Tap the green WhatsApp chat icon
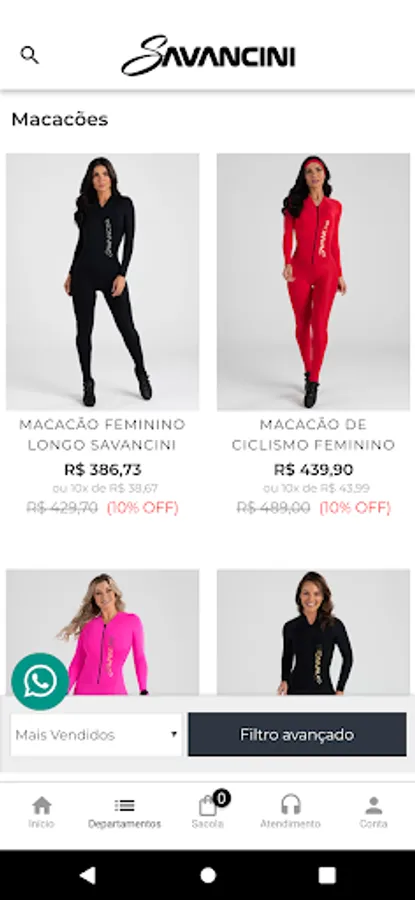 (40, 681)
